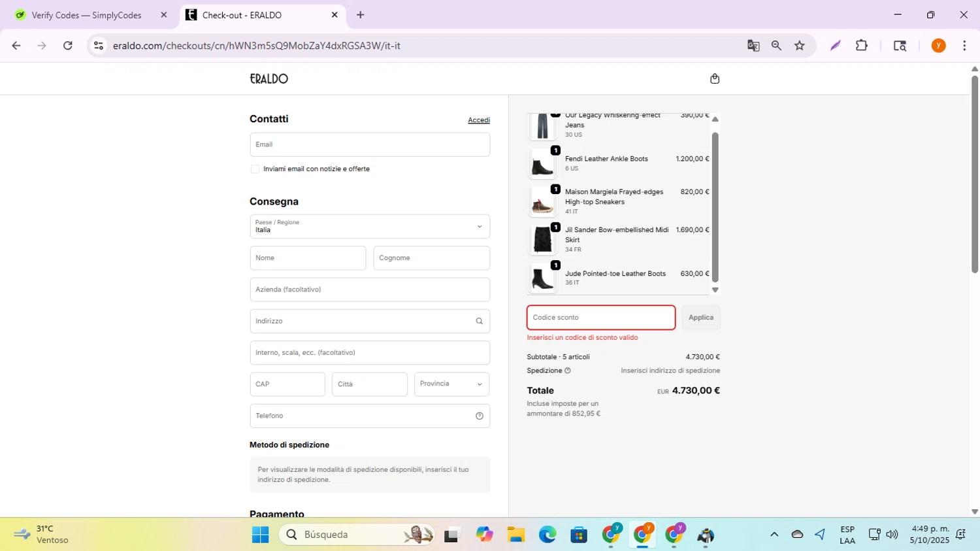Close the Verify Codes tab

pyautogui.click(x=164, y=15)
